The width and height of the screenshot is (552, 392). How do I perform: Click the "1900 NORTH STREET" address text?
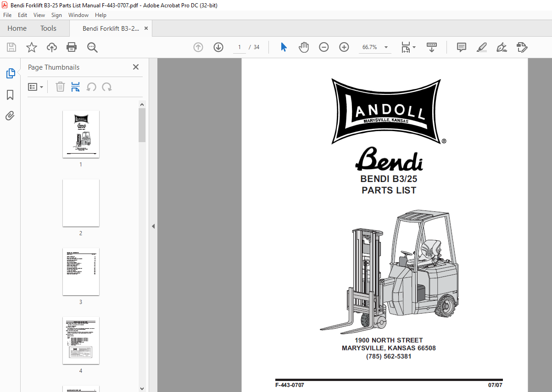389,340
